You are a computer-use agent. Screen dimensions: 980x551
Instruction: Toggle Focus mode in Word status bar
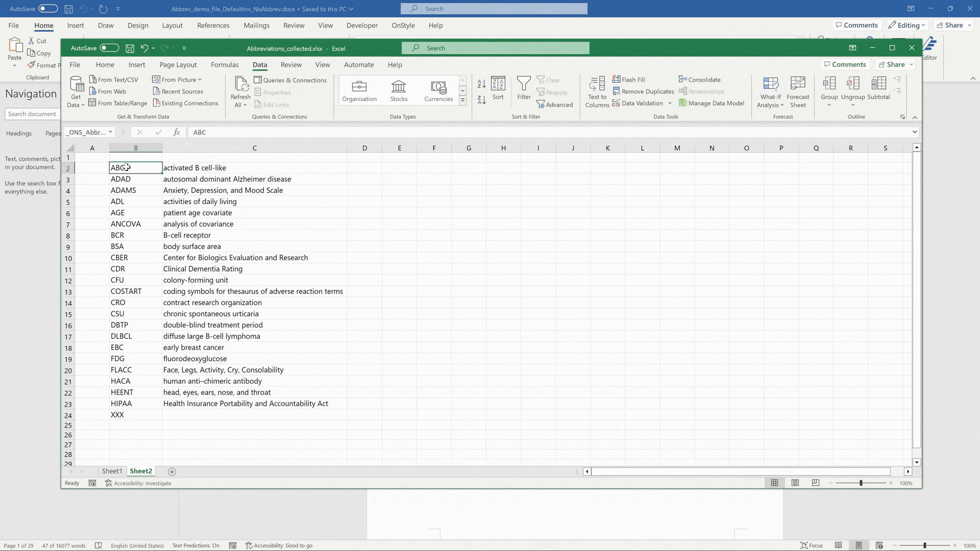pyautogui.click(x=812, y=545)
